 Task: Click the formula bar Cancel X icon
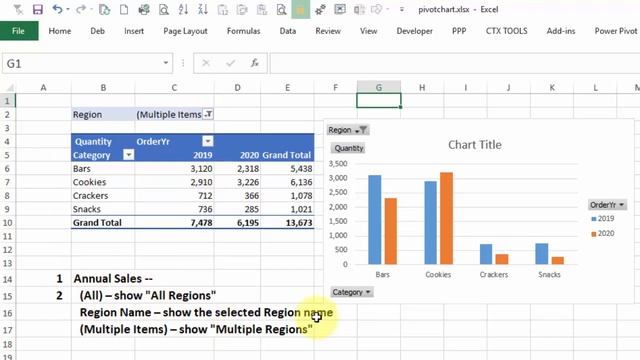[206, 63]
